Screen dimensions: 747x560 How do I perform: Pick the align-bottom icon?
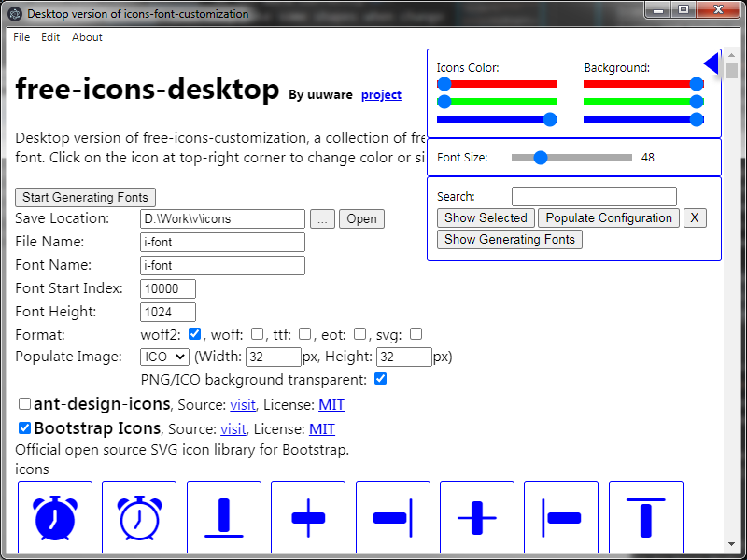pos(224,518)
